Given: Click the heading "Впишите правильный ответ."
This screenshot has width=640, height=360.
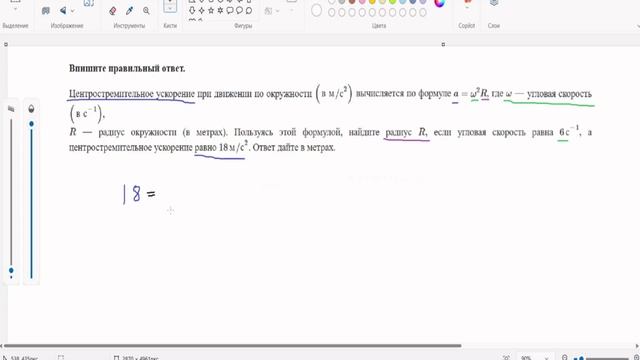Looking at the screenshot, I should 127,68.
